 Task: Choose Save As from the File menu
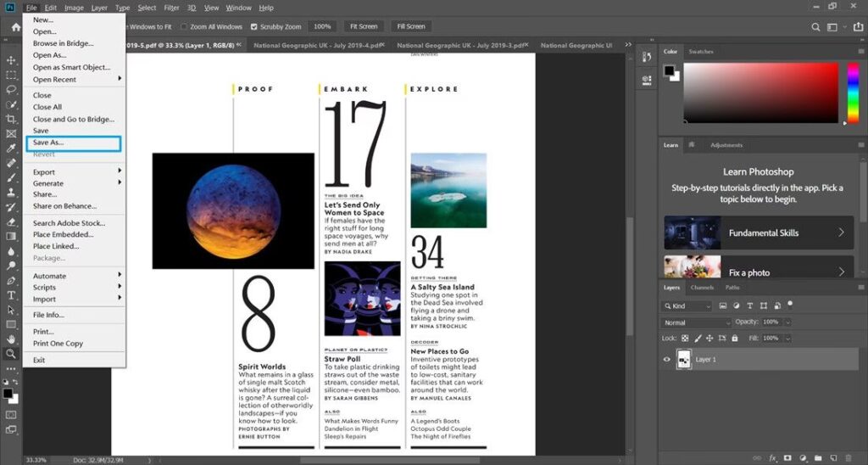coord(48,143)
